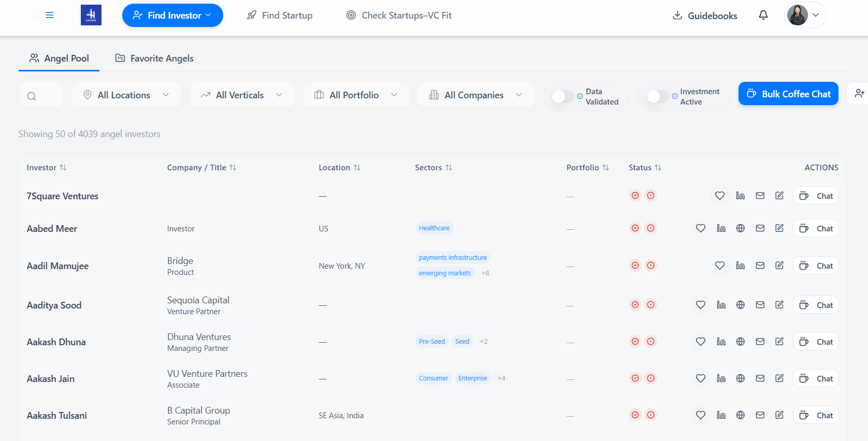Image resolution: width=868 pixels, height=441 pixels.
Task: Expand the All Portfolio filter
Action: pos(356,95)
